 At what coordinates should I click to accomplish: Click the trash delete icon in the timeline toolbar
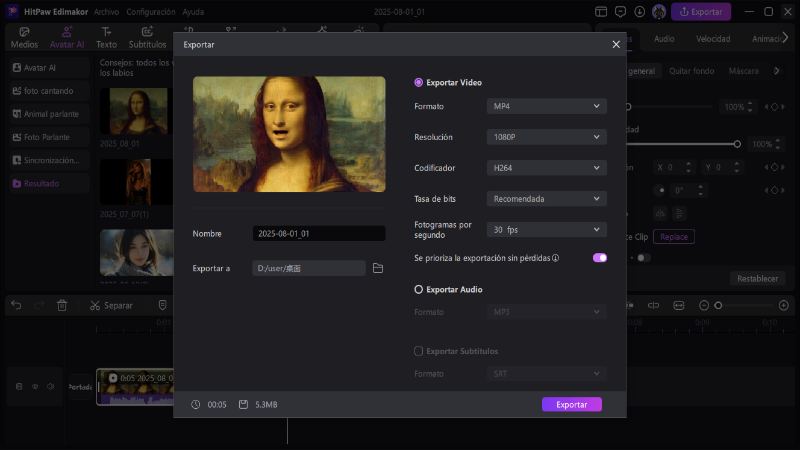(x=62, y=305)
